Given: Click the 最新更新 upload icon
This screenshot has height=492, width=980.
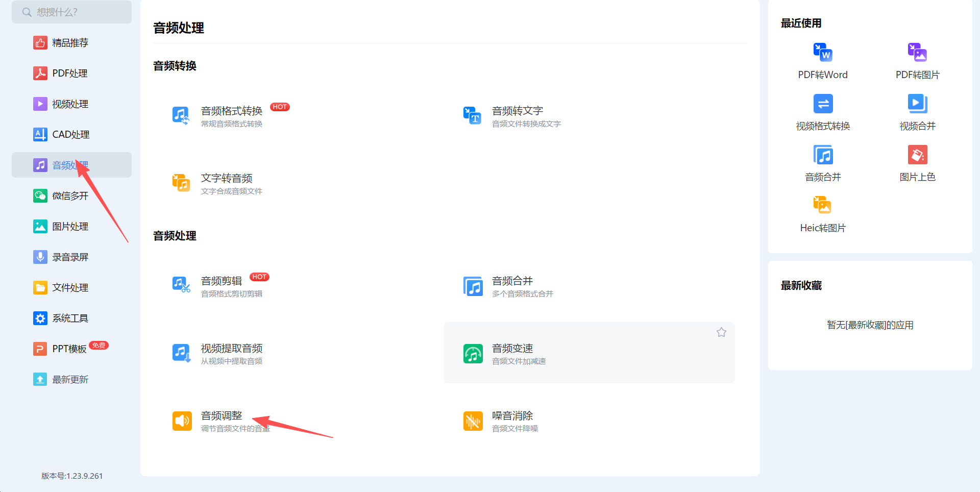Looking at the screenshot, I should click(40, 379).
